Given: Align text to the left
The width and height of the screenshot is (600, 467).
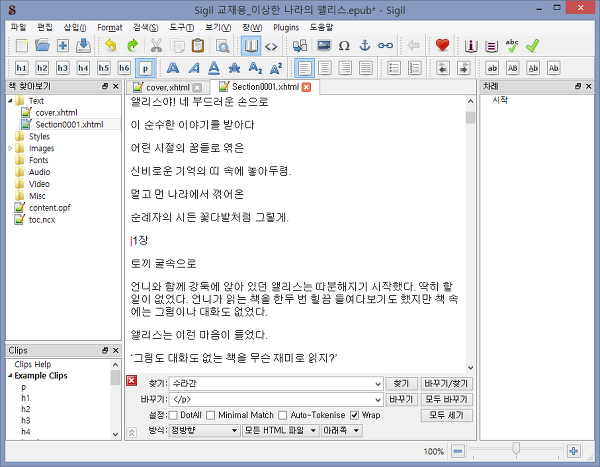Looking at the screenshot, I should pos(305,69).
